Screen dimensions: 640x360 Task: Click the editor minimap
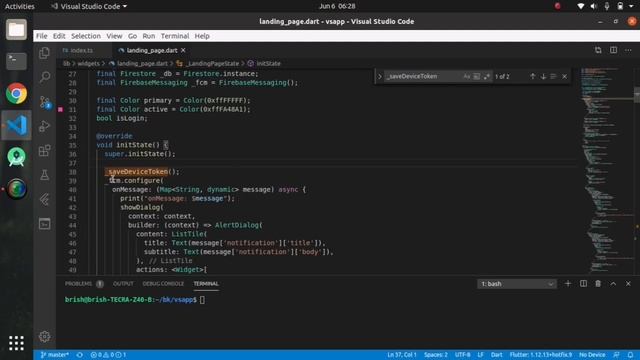tap(606, 171)
